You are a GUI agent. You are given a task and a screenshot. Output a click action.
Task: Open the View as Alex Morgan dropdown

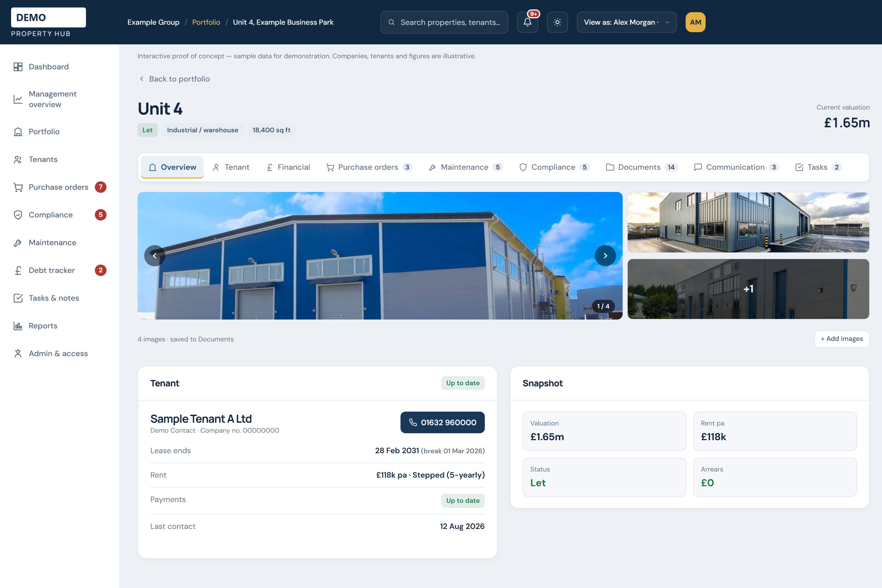coord(626,22)
